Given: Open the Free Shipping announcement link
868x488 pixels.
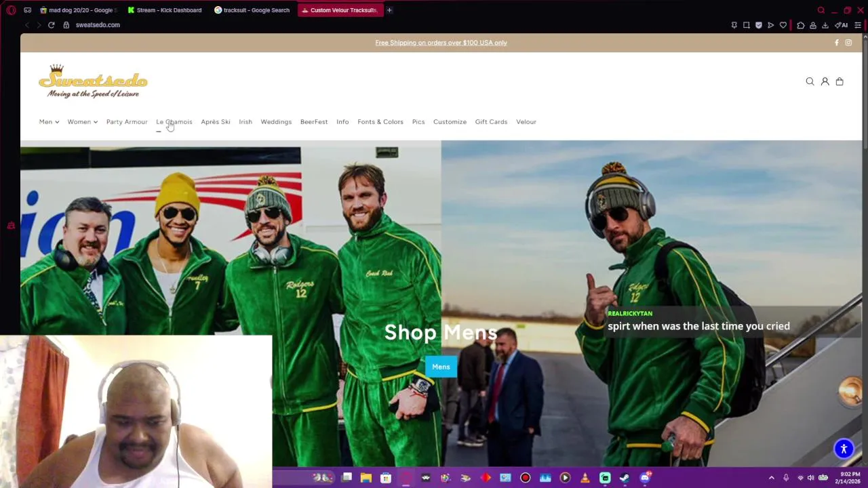Looking at the screenshot, I should 441,43.
